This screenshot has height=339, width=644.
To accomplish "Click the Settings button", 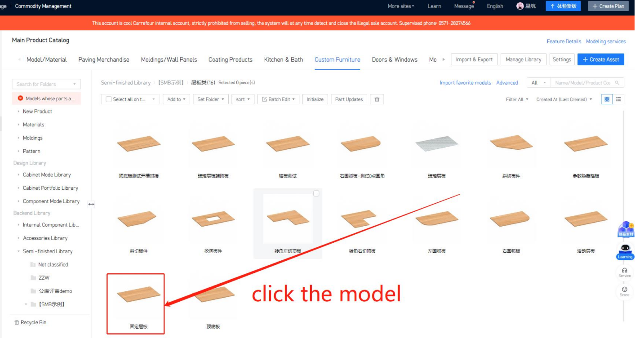I will (x=562, y=59).
